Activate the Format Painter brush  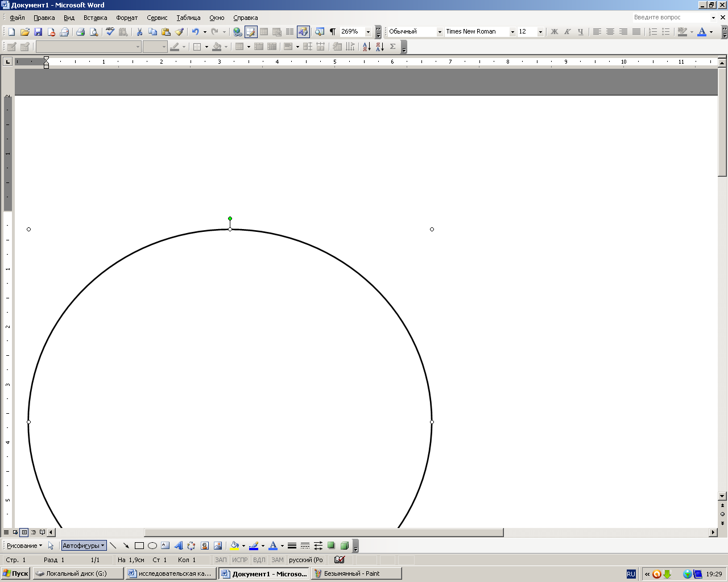[x=179, y=32]
